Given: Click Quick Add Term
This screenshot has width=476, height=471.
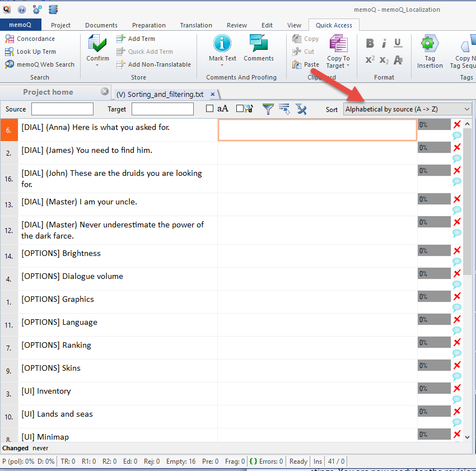Looking at the screenshot, I should (145, 52).
